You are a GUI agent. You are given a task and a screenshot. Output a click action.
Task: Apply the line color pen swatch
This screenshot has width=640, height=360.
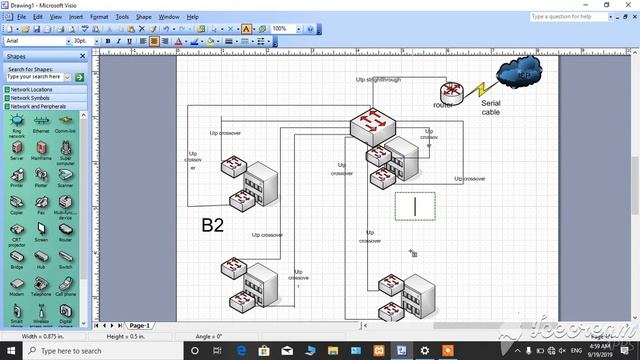[194, 41]
